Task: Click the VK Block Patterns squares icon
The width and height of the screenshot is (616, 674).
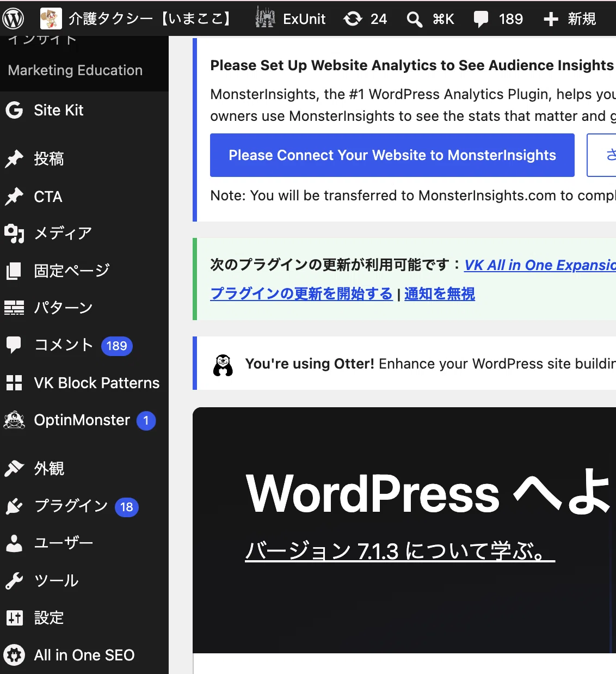Action: pos(14,383)
